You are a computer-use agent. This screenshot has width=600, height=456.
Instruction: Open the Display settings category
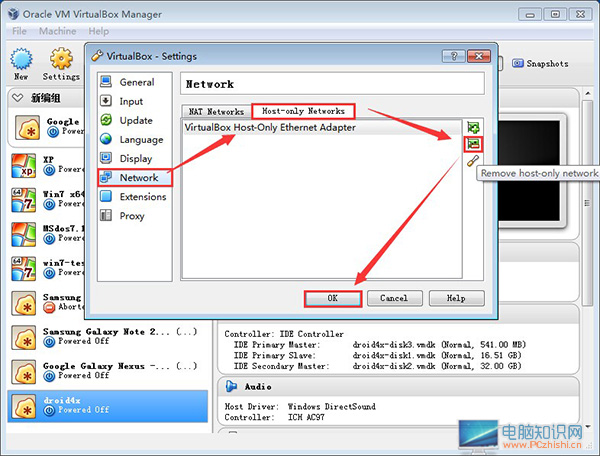pyautogui.click(x=137, y=158)
